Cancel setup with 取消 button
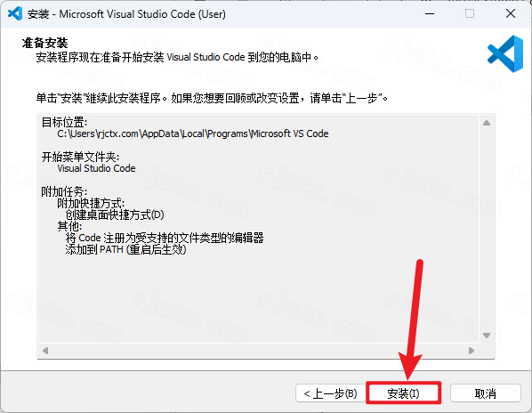Image resolution: width=532 pixels, height=413 pixels. (485, 393)
